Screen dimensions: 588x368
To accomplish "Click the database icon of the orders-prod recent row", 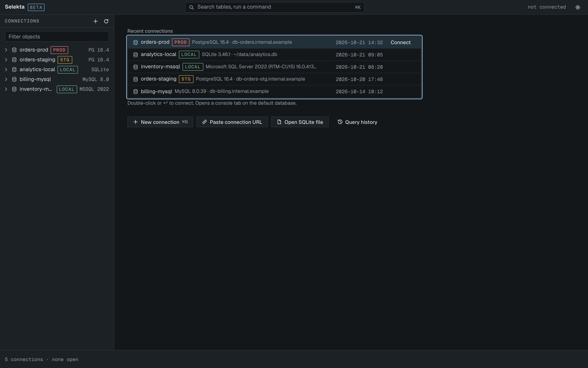I will point(136,42).
